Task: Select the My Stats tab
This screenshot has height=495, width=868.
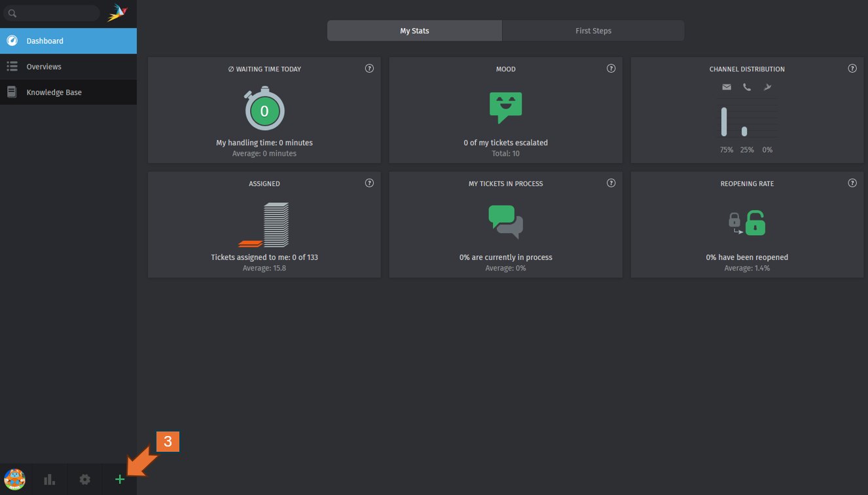Action: pos(414,31)
